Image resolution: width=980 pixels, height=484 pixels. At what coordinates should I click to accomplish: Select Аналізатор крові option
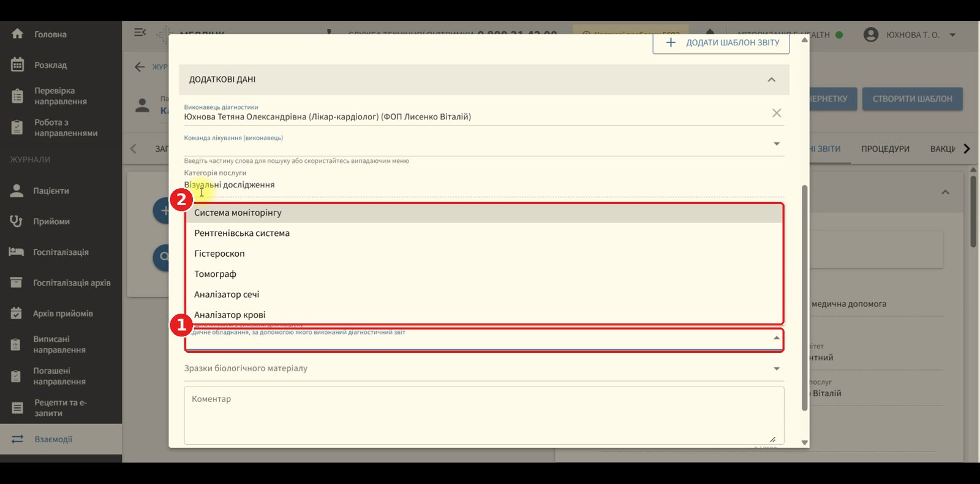pyautogui.click(x=484, y=314)
